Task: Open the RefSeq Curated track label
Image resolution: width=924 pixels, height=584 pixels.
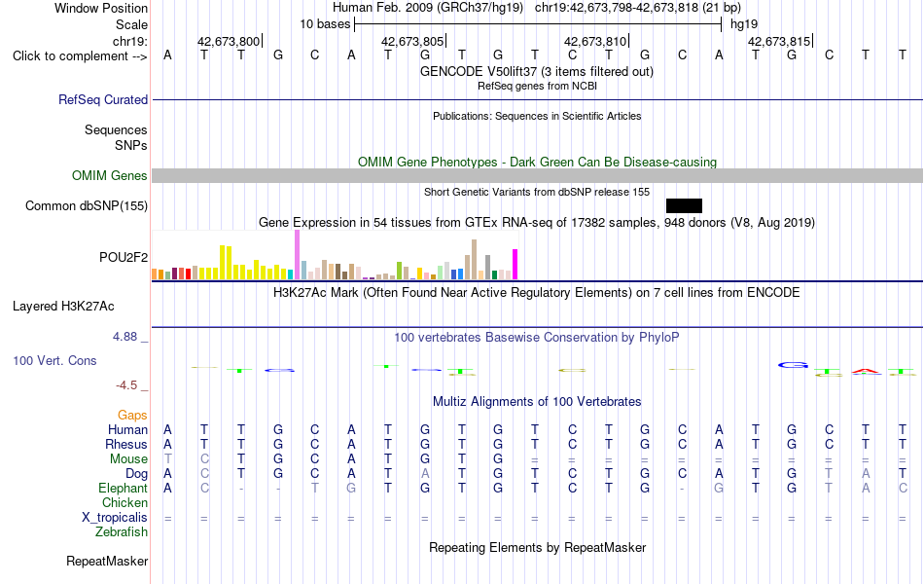Action: (x=103, y=99)
